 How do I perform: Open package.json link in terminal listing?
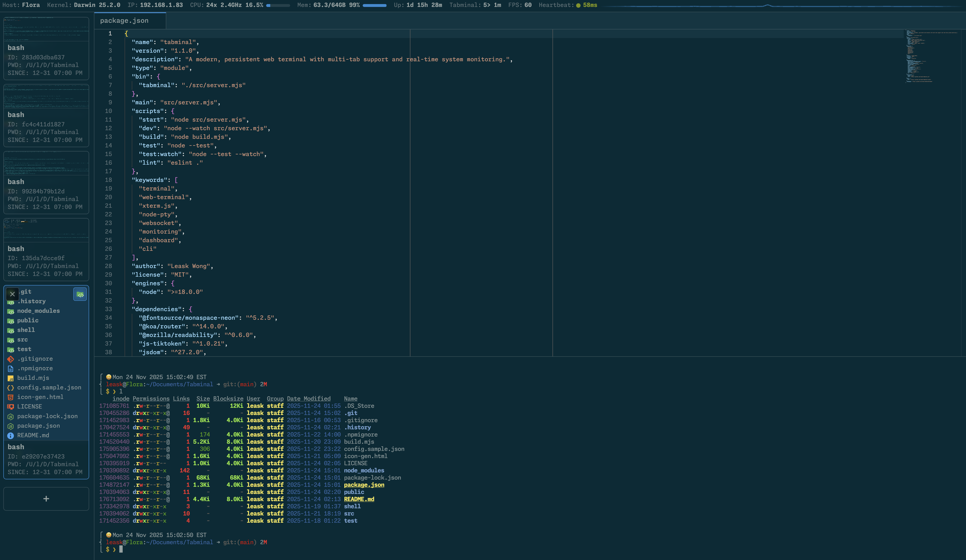point(364,485)
